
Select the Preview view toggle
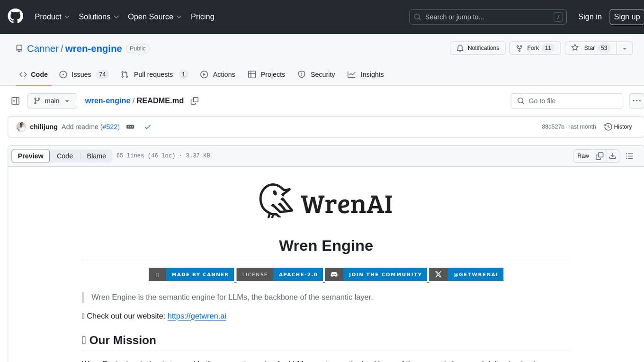coord(31,156)
